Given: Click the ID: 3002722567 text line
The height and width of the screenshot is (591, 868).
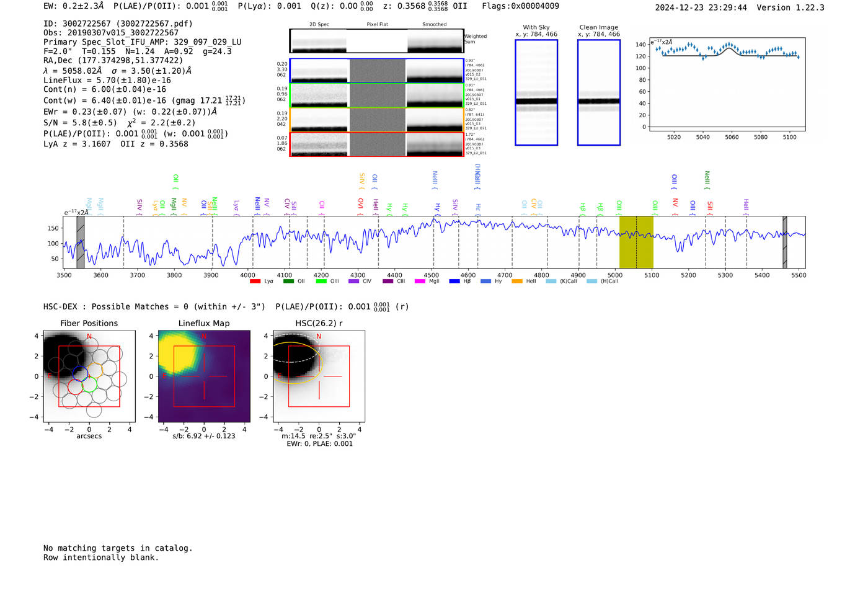Looking at the screenshot, I should 118,24.
